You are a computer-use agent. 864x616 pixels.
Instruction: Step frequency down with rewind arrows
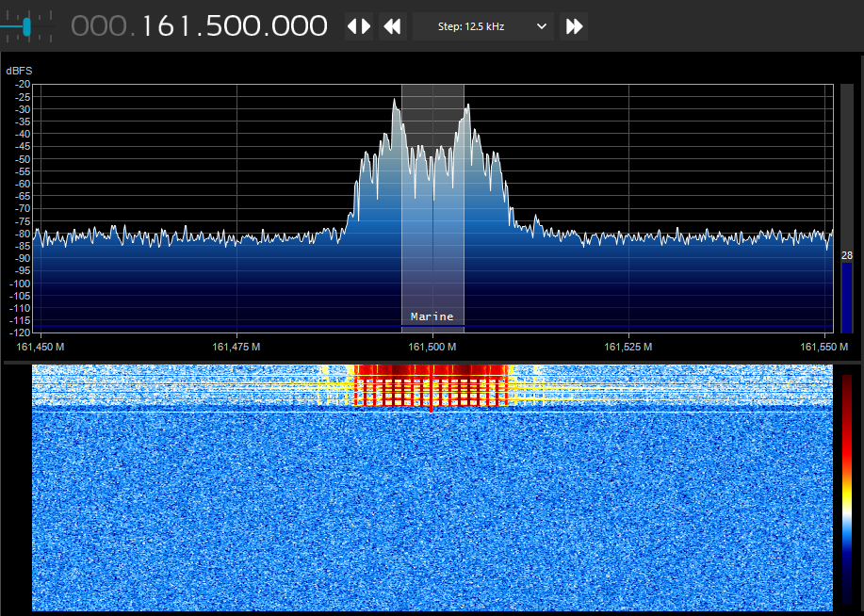point(392,26)
